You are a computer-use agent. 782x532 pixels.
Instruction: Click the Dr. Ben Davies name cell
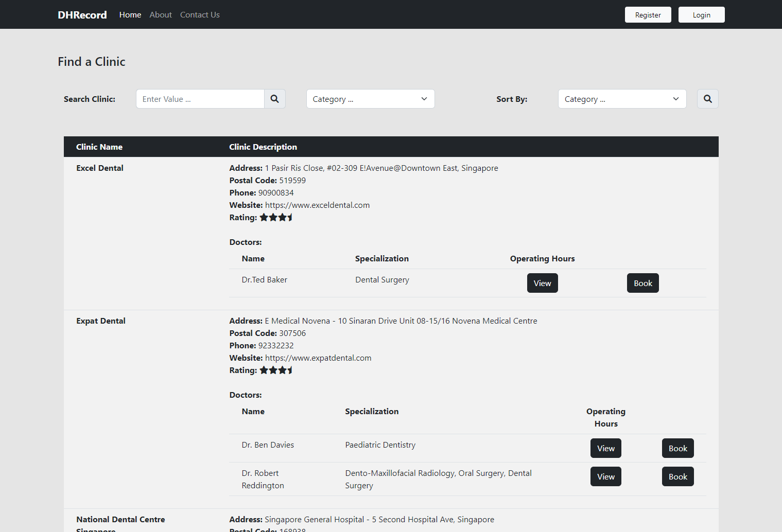click(268, 445)
